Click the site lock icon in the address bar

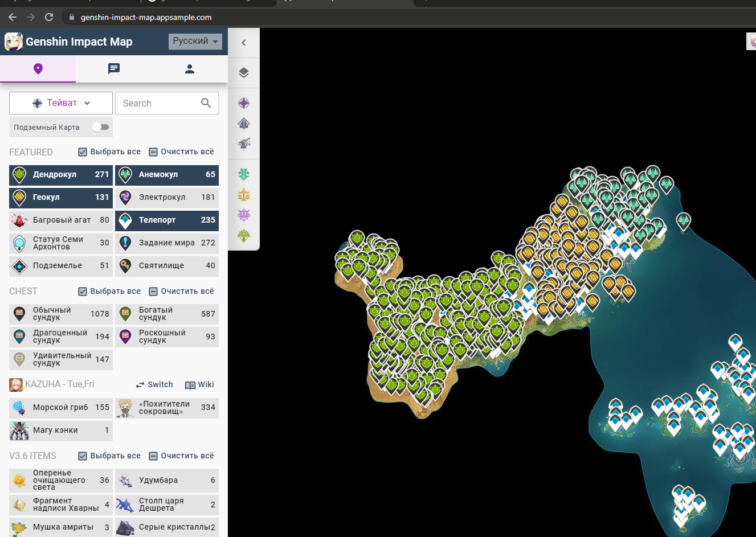pos(72,17)
